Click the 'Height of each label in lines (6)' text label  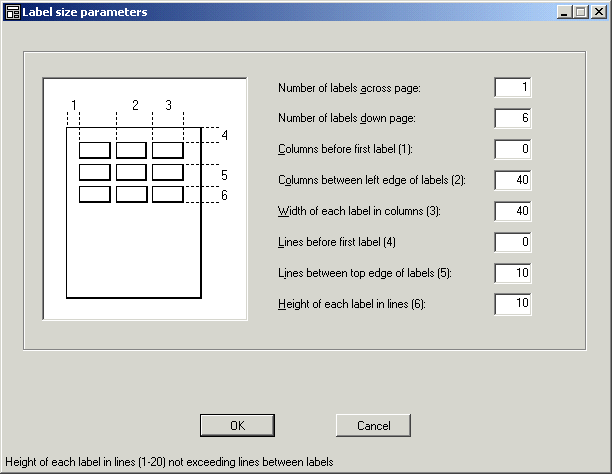[x=351, y=304]
